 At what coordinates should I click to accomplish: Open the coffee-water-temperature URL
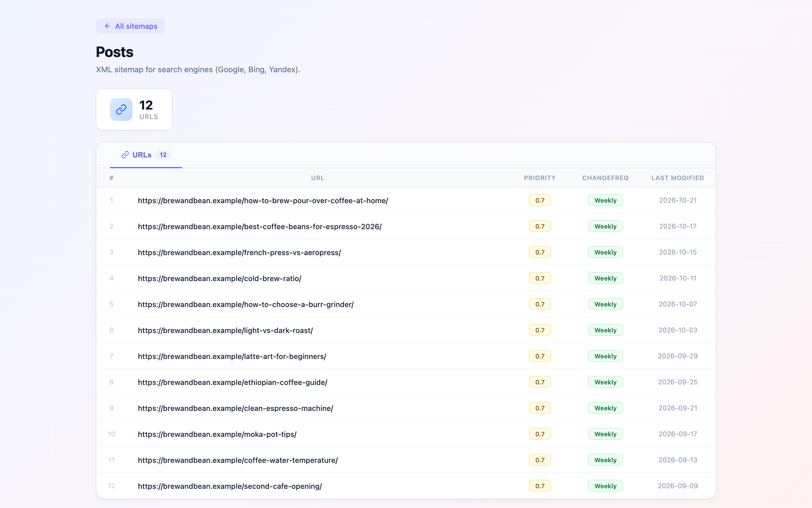(238, 460)
